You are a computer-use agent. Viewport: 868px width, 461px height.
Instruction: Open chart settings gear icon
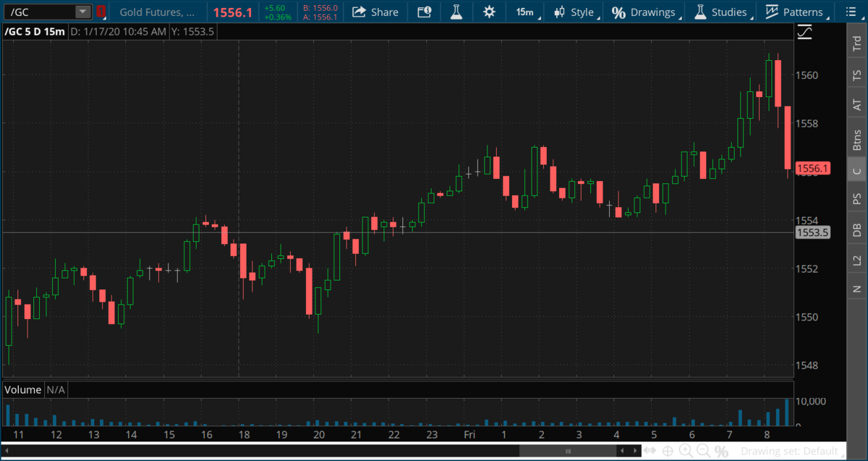point(490,12)
